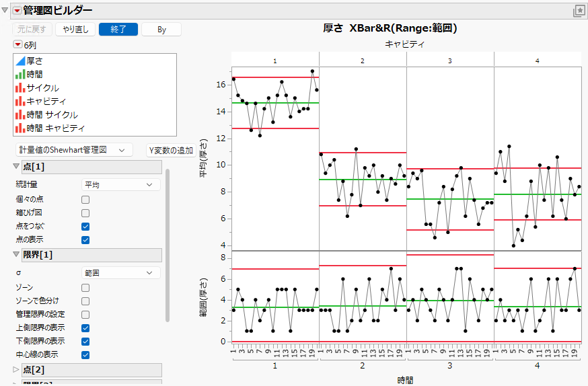Select the サイクル nominal column icon
This screenshot has width=588, height=386.
tap(20, 87)
